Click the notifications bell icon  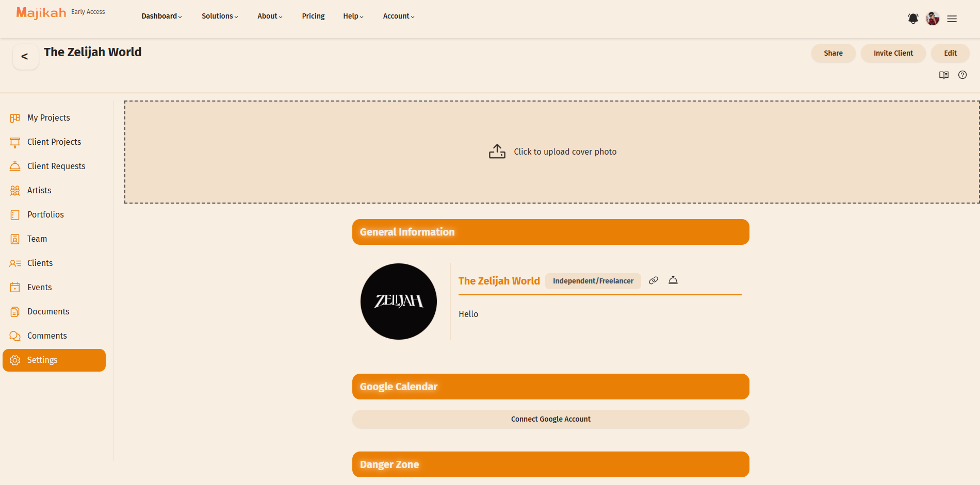click(x=913, y=19)
